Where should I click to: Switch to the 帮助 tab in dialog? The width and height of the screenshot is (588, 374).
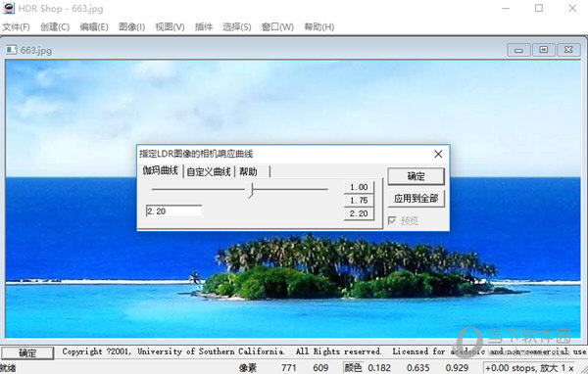(248, 172)
